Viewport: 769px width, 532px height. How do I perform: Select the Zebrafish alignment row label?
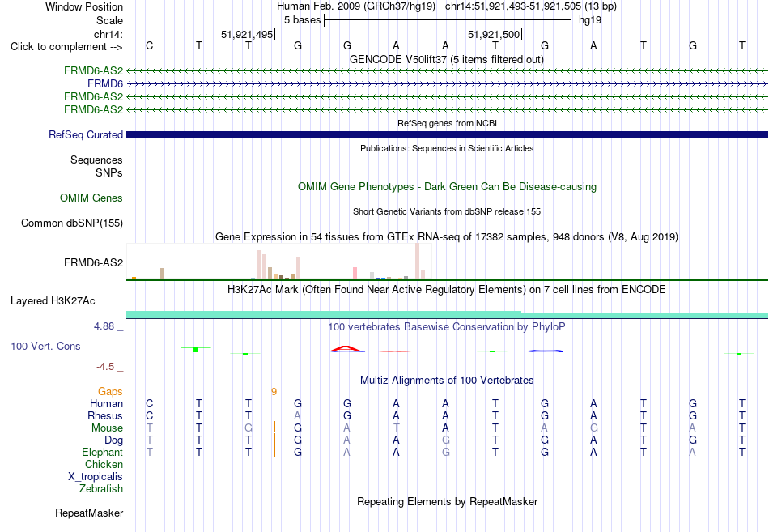101,489
